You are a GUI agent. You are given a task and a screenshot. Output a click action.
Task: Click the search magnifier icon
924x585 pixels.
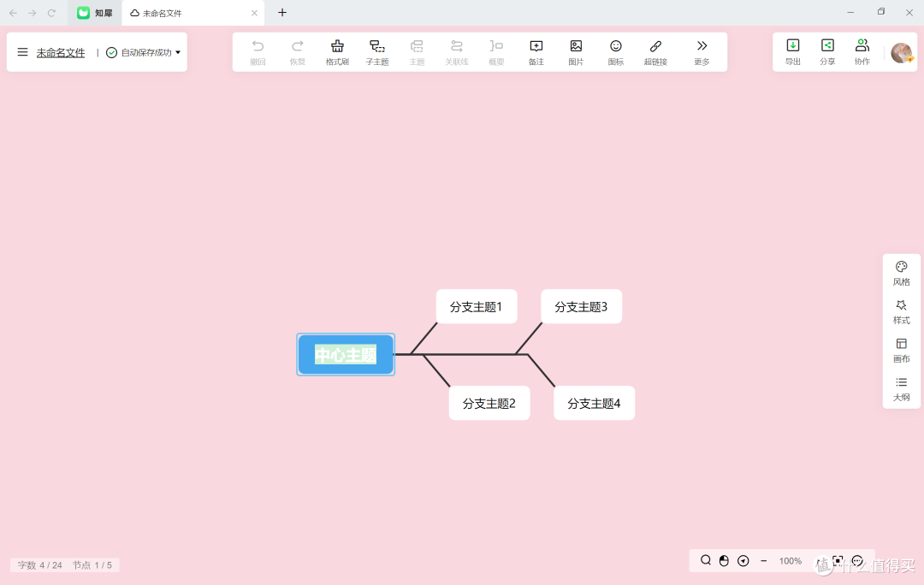point(705,560)
